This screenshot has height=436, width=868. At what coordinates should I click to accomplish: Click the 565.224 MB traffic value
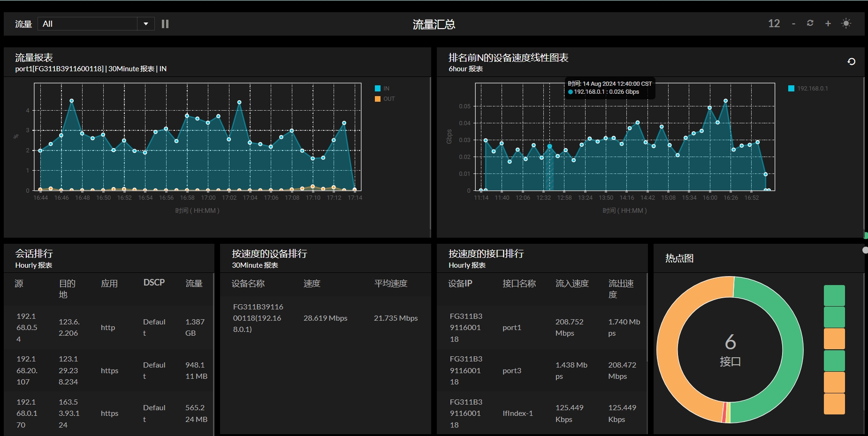point(196,413)
